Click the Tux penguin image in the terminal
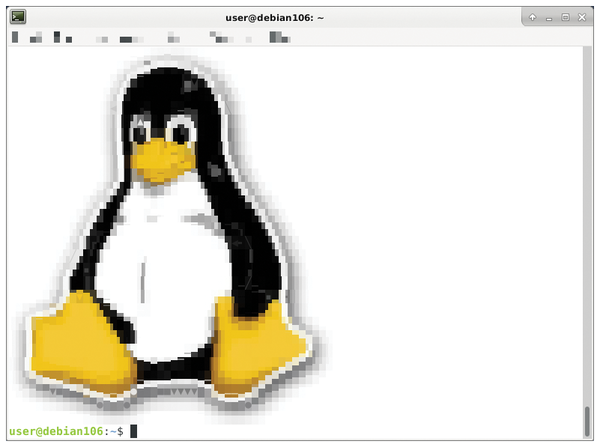 click(x=171, y=237)
